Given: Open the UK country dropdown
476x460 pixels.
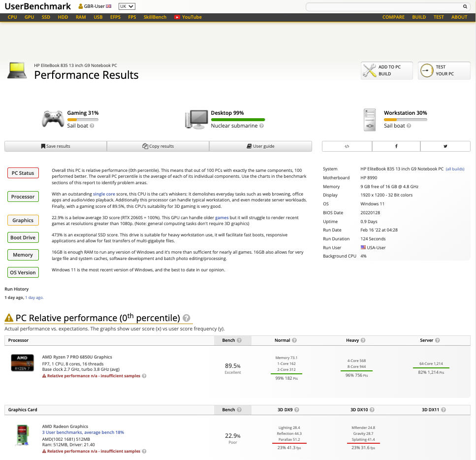Looking at the screenshot, I should [127, 6].
